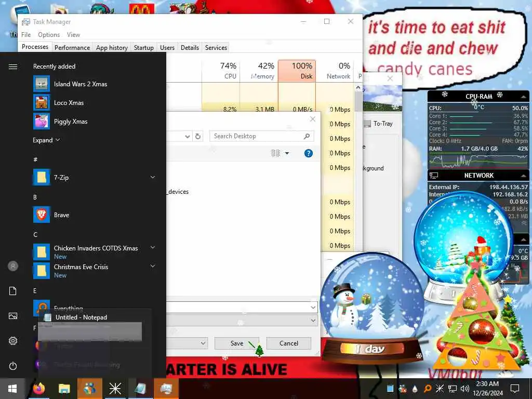Toggle the Start menu hamburger button
The image size is (532, 399).
(x=13, y=66)
